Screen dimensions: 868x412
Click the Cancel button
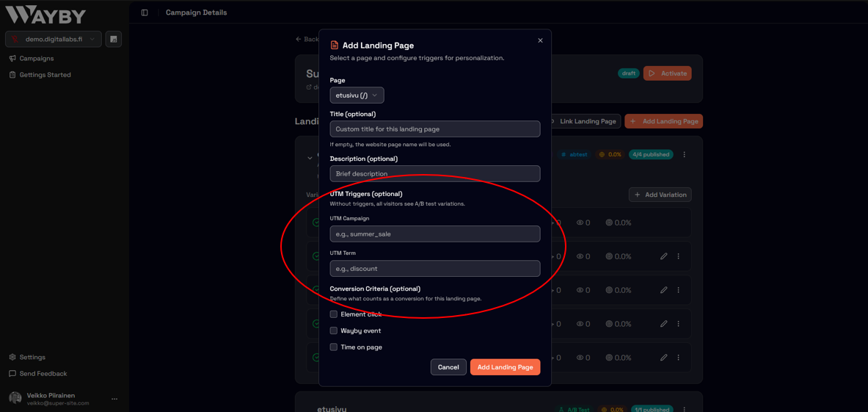pyautogui.click(x=448, y=367)
